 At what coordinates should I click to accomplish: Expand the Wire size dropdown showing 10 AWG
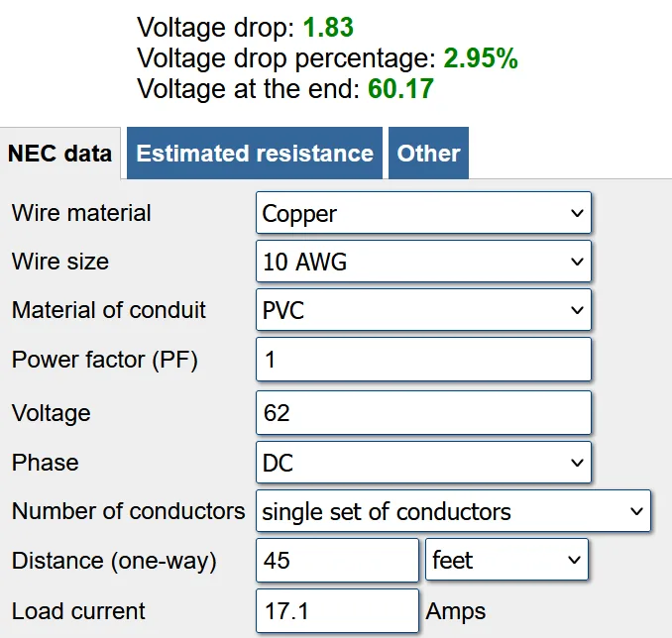pyautogui.click(x=423, y=262)
